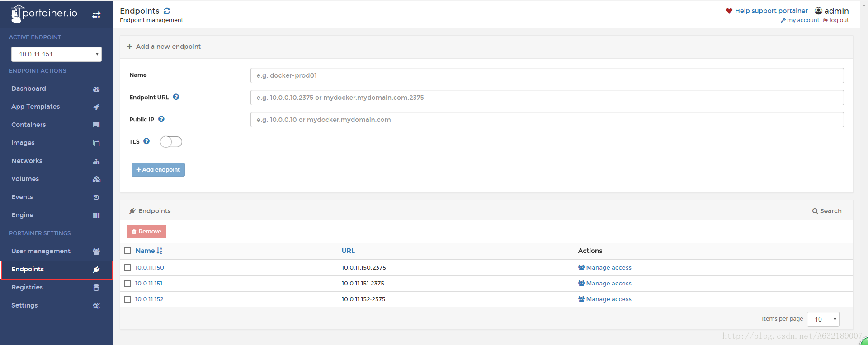Image resolution: width=868 pixels, height=345 pixels.
Task: Click the TLS help question icon
Action: (146, 141)
